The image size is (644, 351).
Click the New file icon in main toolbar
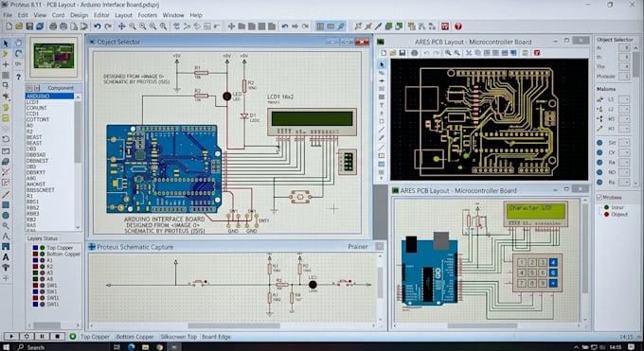point(9,26)
